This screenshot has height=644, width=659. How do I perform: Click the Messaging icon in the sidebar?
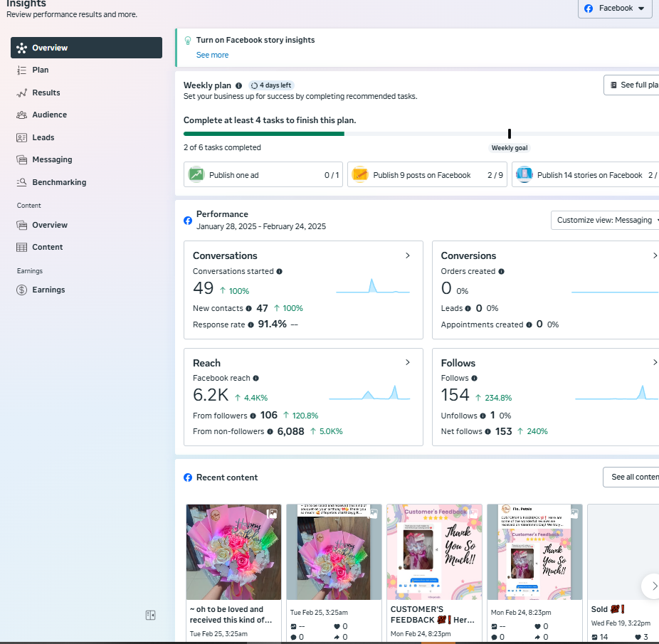(x=21, y=159)
